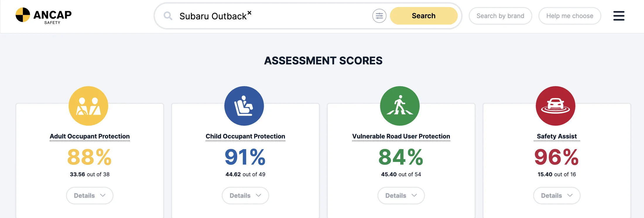Screen dimensions: 644x218
Task: Expand Details under Child Occupant Protection
Action: click(245, 195)
